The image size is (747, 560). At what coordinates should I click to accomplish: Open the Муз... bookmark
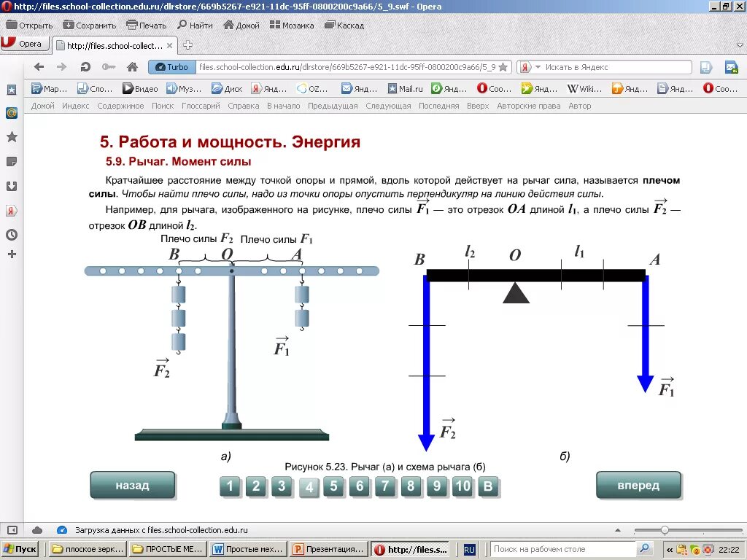[184, 88]
